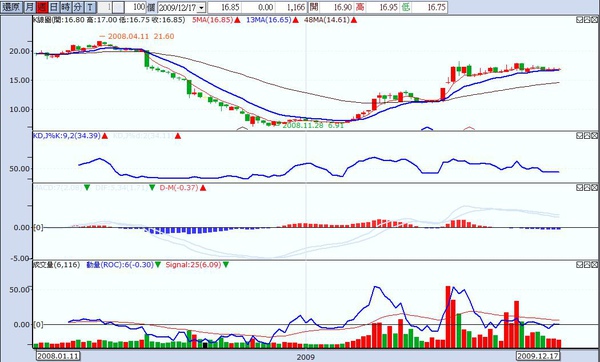This screenshot has width=600, height=362.
Task: Switch to daily 日 chart period
Action: tap(54, 7)
